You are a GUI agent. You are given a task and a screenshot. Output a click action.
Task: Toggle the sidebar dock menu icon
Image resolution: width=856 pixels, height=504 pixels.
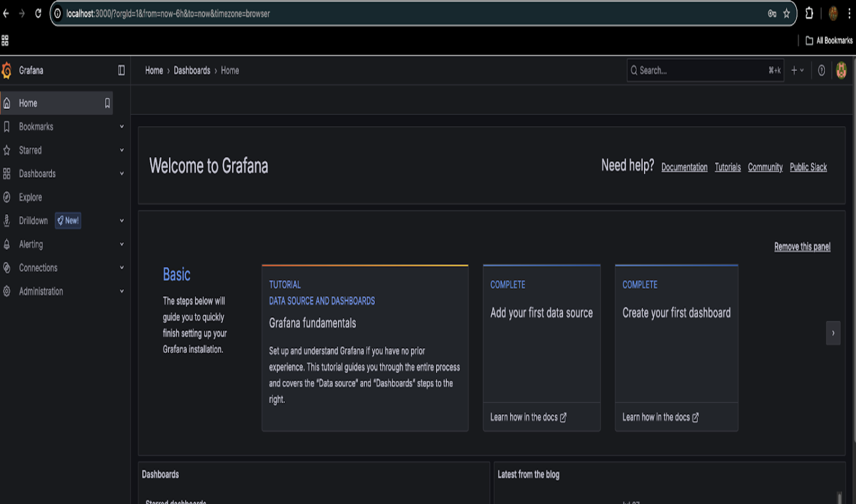pos(121,70)
